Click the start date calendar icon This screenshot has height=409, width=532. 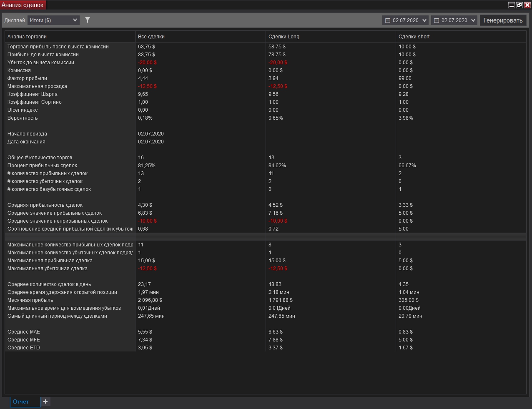pyautogui.click(x=388, y=20)
